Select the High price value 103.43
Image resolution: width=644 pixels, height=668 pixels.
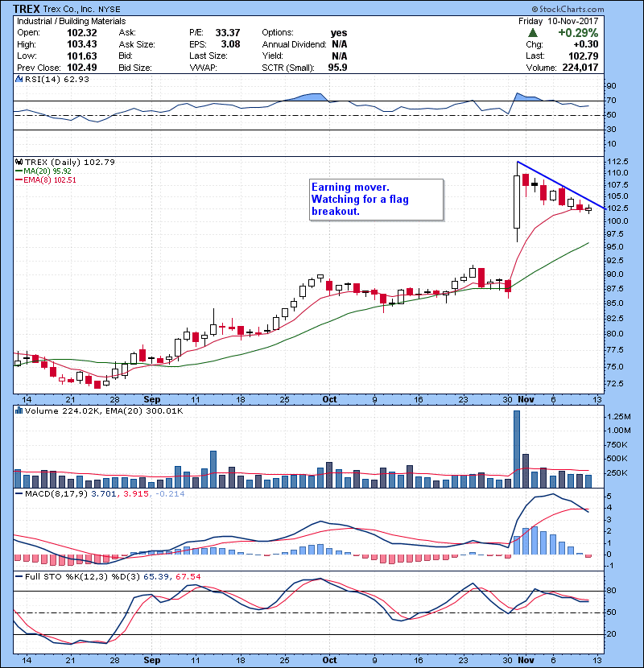click(x=82, y=44)
